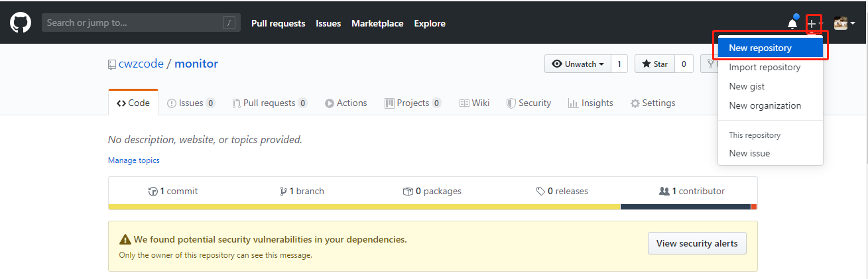Open the user avatar menu
The height and width of the screenshot is (279, 868).
(843, 23)
